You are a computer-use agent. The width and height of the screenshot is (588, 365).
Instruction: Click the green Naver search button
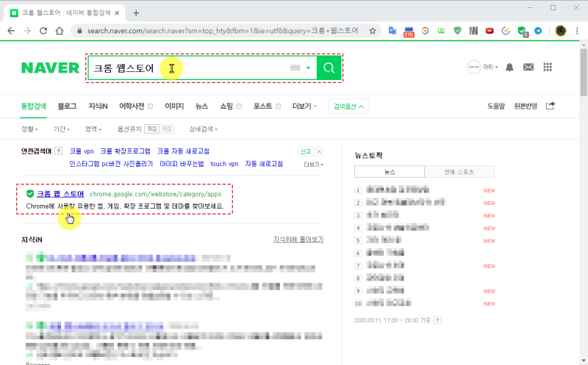click(329, 68)
